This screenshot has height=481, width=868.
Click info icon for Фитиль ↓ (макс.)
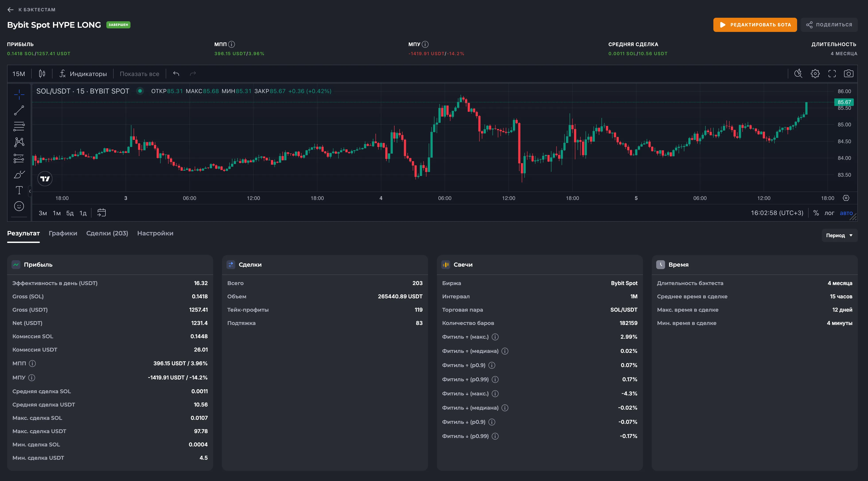pos(495,393)
